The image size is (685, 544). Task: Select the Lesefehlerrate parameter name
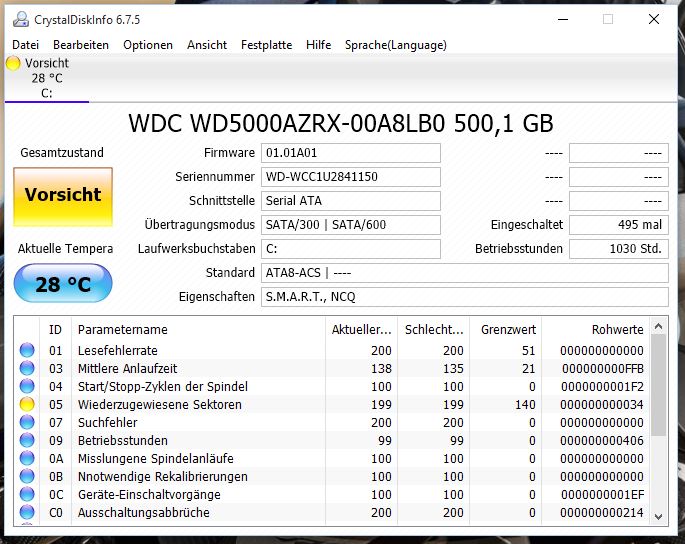[118, 350]
